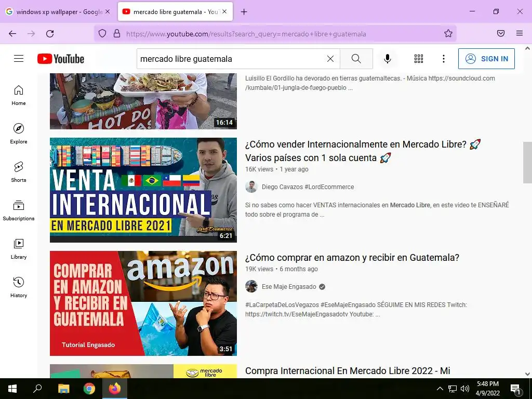This screenshot has height=399, width=532.
Task: Click the scrollbar up arrow
Action: point(527,48)
